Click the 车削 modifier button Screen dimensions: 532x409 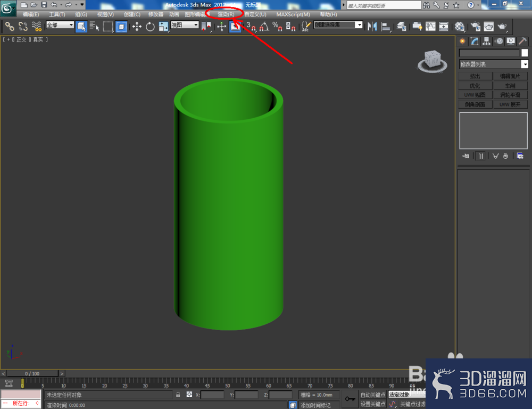tap(510, 86)
